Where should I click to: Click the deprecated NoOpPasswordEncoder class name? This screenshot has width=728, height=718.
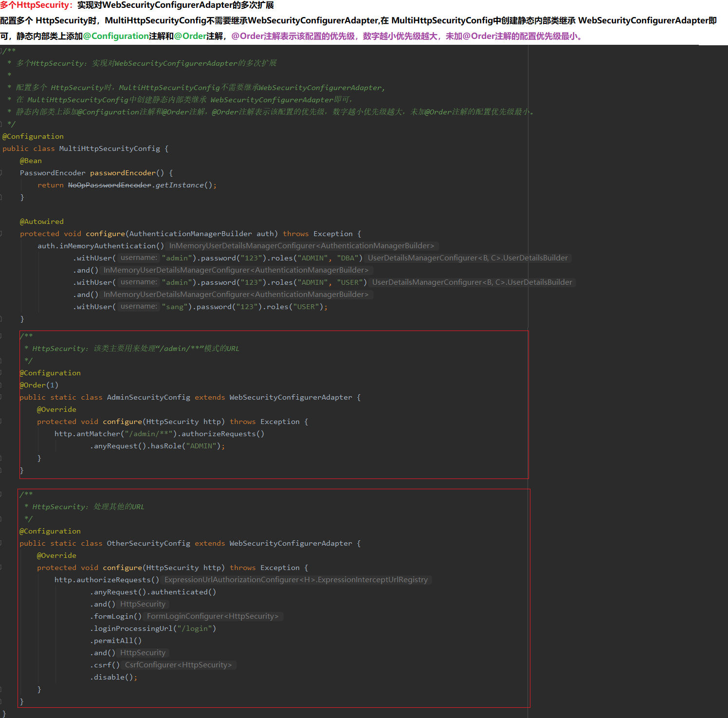tap(109, 185)
